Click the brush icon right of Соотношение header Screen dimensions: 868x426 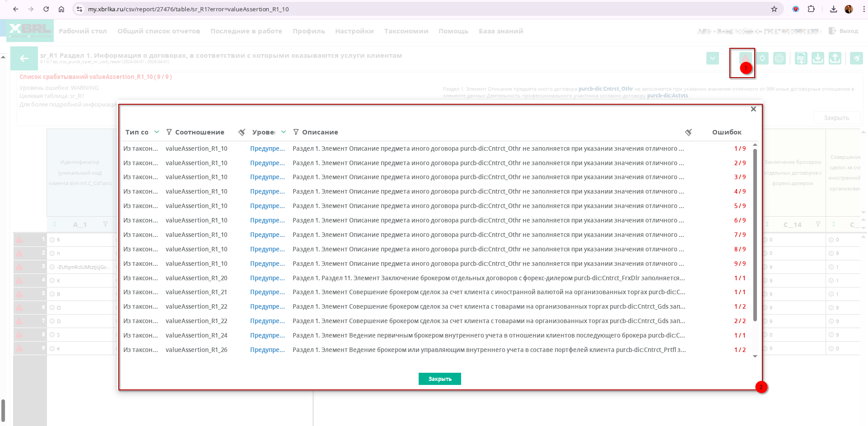click(x=242, y=132)
